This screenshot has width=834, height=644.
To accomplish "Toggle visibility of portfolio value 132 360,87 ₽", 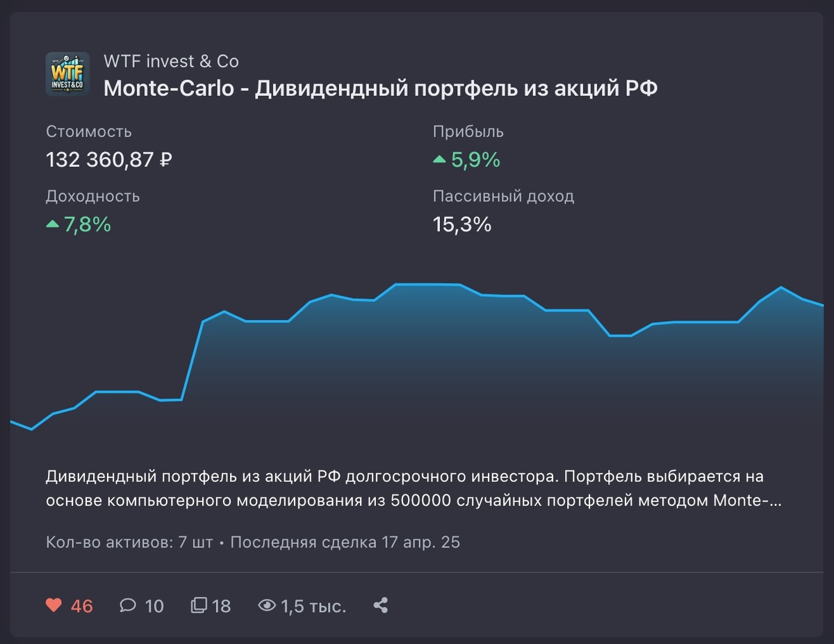I will (108, 160).
